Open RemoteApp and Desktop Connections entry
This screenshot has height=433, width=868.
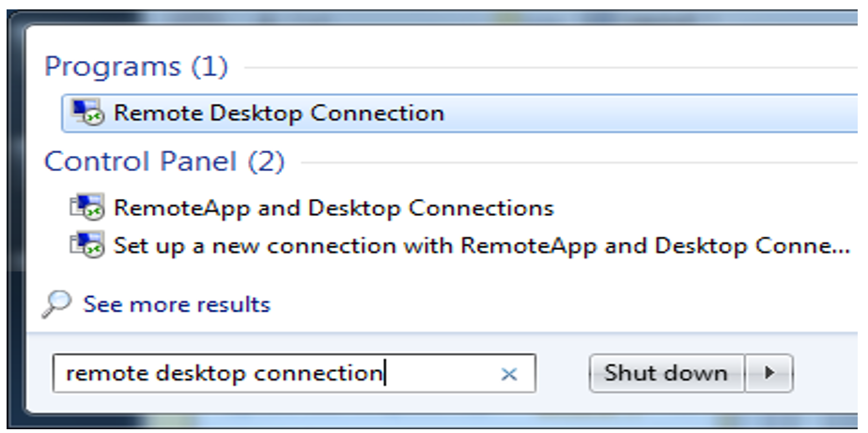point(333,208)
